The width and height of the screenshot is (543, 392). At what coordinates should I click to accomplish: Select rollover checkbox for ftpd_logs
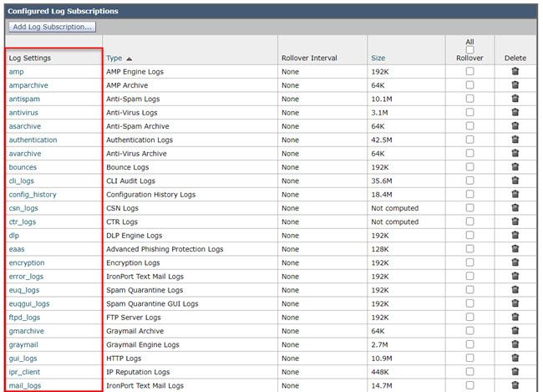[x=469, y=317]
